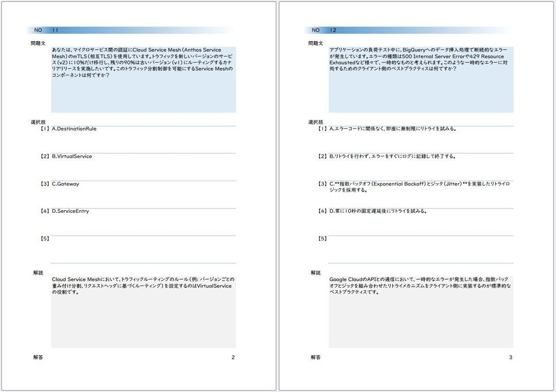
Task: Click the explanation text about Google Cloud API
Action: 420,286
